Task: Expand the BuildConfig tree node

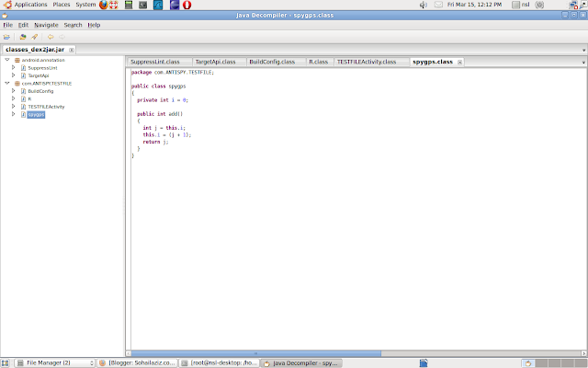Action: (x=14, y=91)
